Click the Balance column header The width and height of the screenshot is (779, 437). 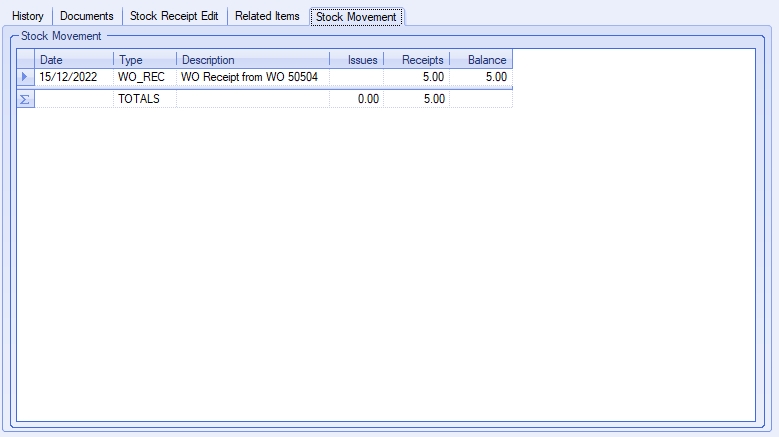[481, 60]
